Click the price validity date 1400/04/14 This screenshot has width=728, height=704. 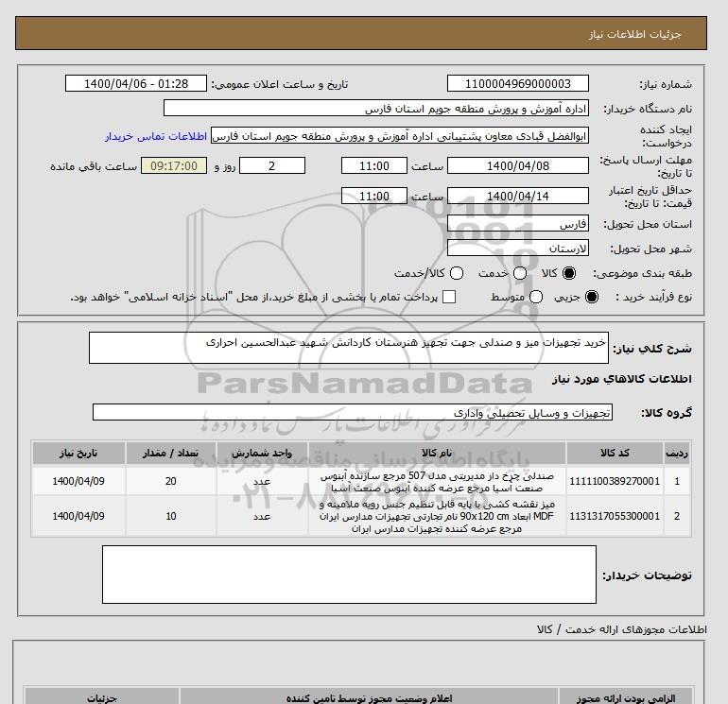[518, 196]
